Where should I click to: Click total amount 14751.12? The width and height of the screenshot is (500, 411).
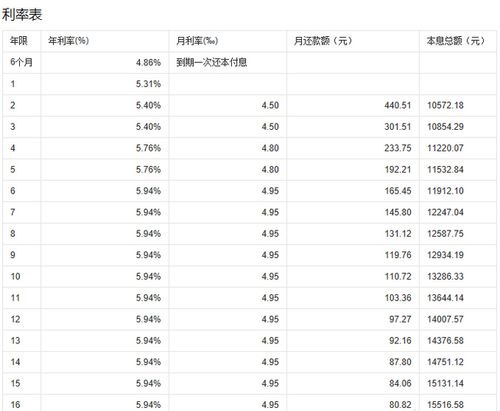[x=445, y=362]
